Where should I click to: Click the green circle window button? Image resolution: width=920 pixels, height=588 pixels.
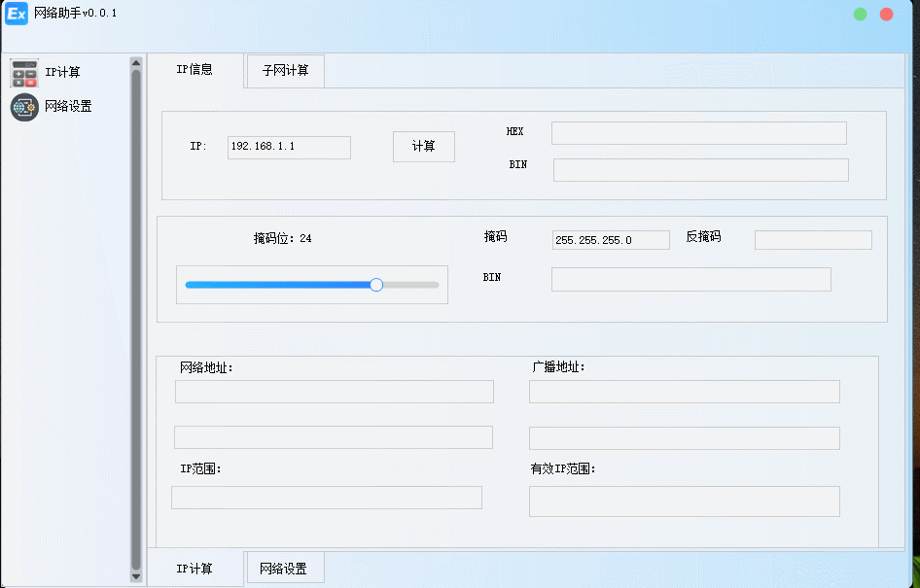pos(861,15)
